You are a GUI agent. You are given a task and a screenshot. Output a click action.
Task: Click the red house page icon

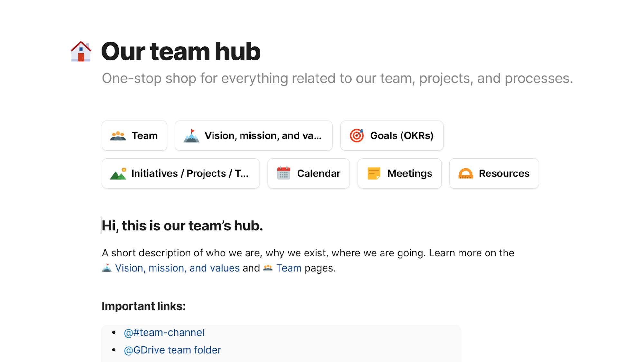(x=81, y=51)
